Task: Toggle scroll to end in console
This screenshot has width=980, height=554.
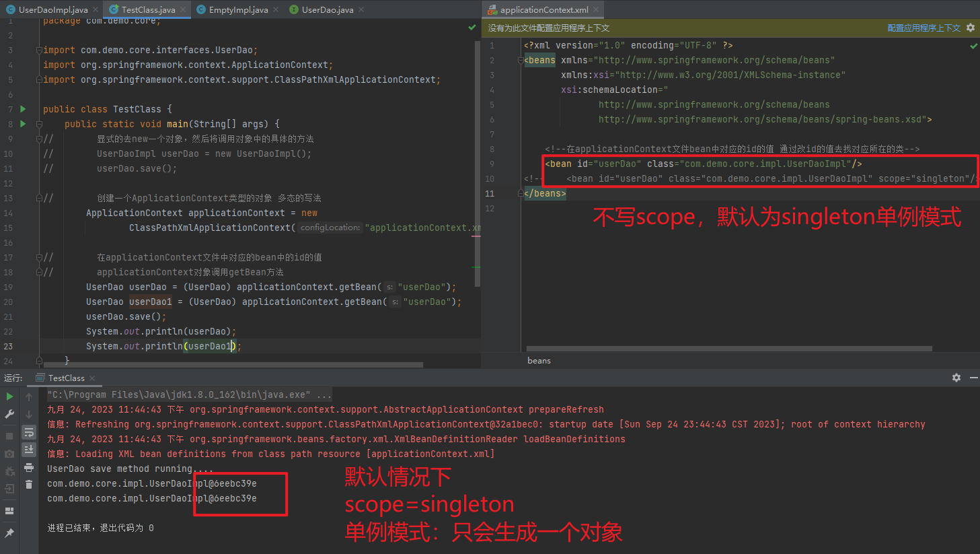Action: pyautogui.click(x=29, y=450)
